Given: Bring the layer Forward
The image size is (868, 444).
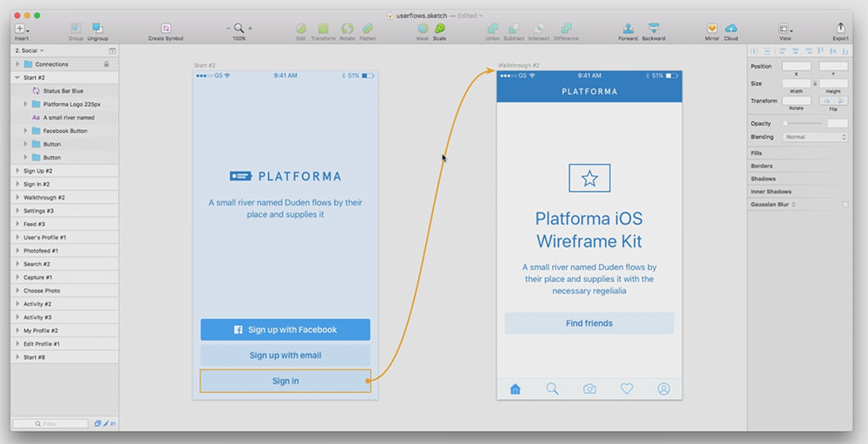Looking at the screenshot, I should coord(628,29).
